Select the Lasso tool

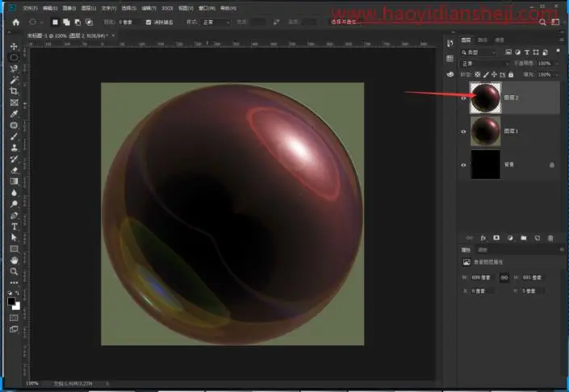[14, 69]
